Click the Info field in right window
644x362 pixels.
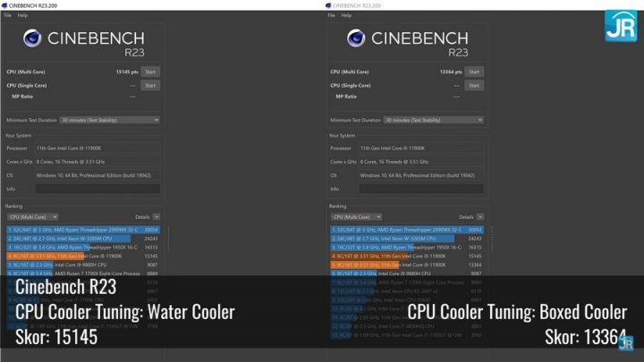click(421, 189)
